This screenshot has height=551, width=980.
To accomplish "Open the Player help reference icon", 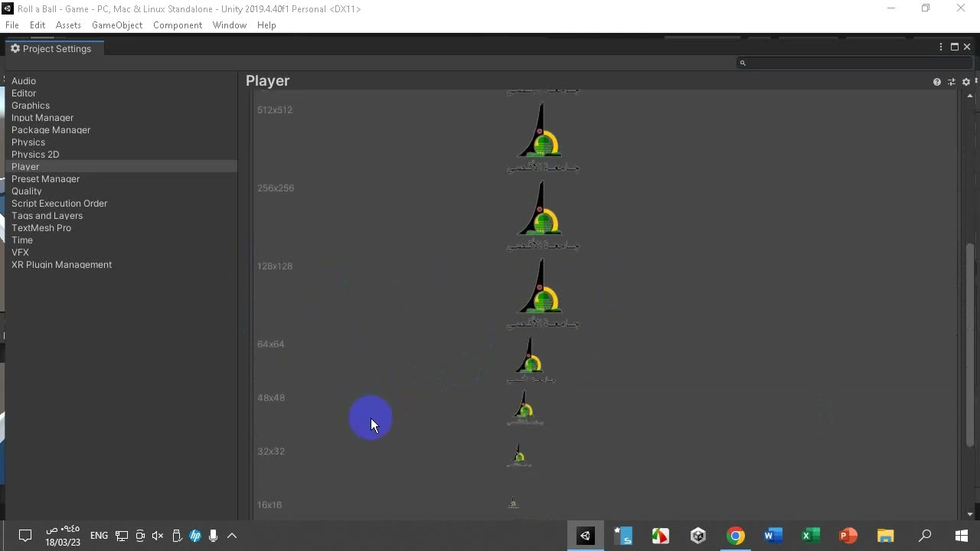I will (936, 82).
